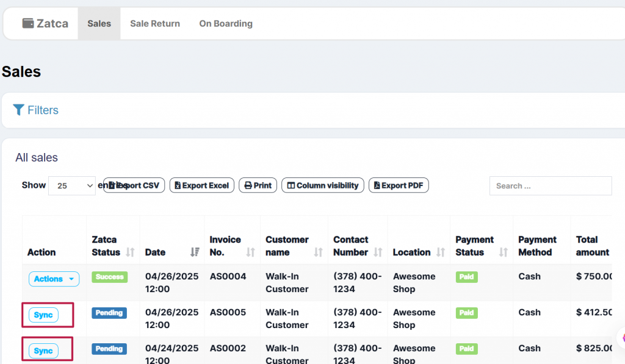Viewport: 625px width, 364px height.
Task: Click the printer icon on the Print button
Action: pos(247,185)
